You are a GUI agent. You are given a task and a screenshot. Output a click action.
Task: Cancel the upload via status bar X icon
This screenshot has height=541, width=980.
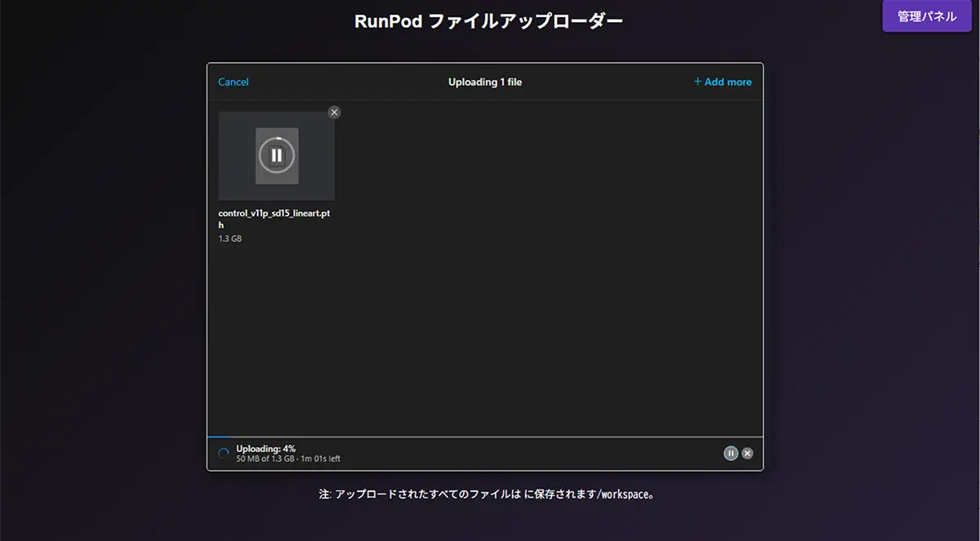coord(747,454)
